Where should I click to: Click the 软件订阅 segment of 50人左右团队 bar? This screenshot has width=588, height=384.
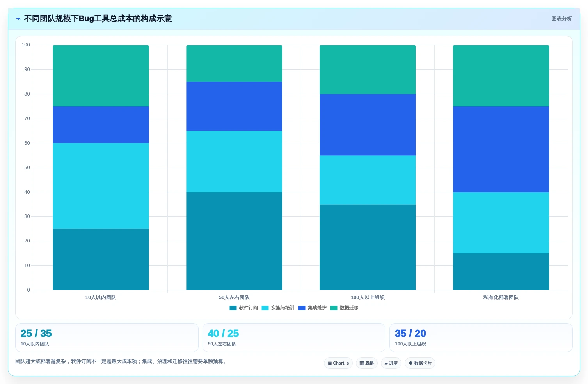point(234,241)
